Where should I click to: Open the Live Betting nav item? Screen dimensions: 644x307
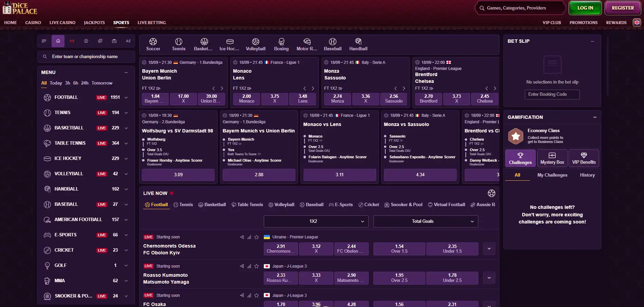[x=152, y=23]
